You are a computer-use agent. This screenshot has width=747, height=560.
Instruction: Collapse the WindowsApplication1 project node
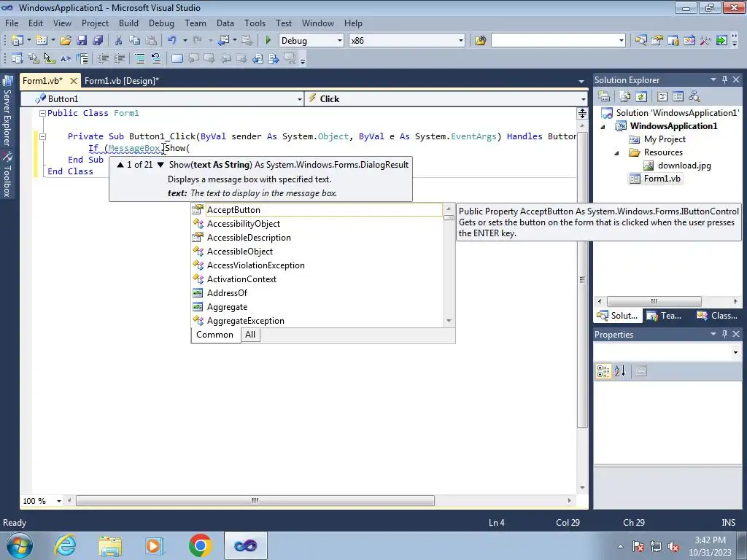pos(603,127)
